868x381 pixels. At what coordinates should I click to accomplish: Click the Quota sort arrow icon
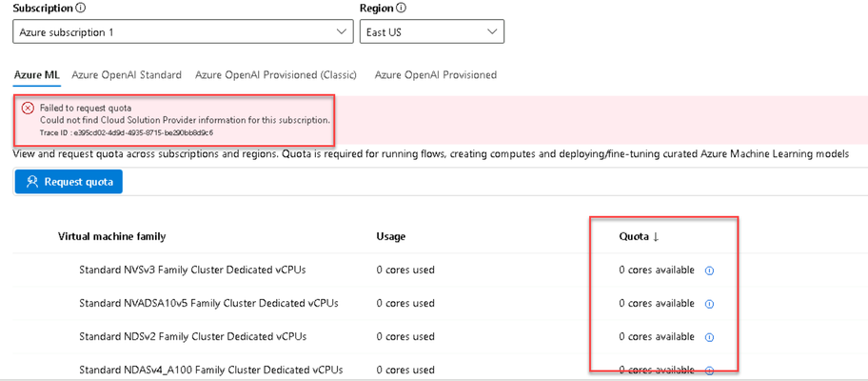pos(656,237)
